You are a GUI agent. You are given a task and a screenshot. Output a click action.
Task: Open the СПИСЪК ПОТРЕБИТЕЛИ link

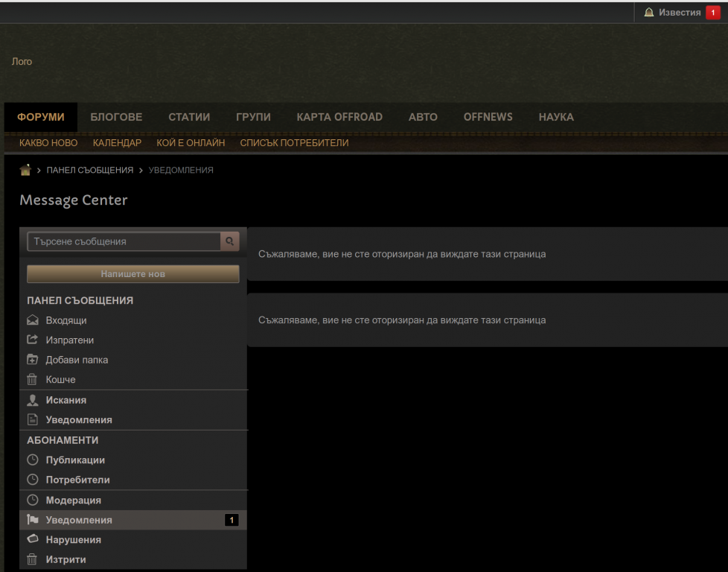tap(294, 143)
